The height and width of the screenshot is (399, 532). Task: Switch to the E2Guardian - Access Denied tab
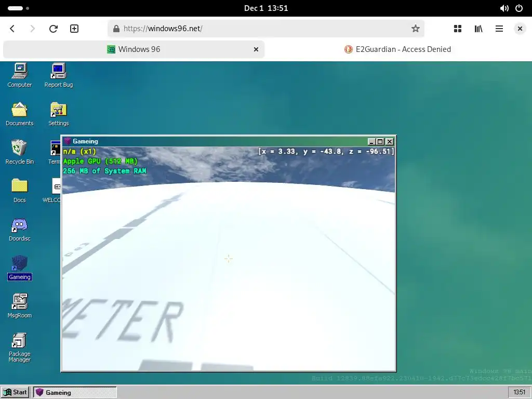pos(397,49)
